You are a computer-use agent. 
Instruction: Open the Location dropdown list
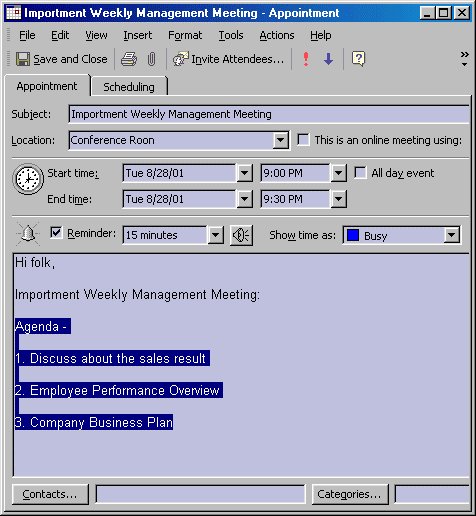pyautogui.click(x=281, y=140)
